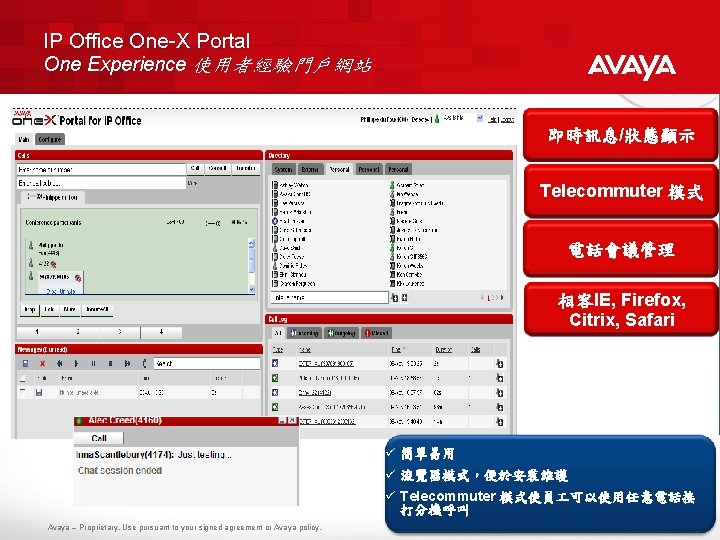The height and width of the screenshot is (540, 720).
Task: Select the Outgoing tab in Call Log
Action: tap(342, 333)
